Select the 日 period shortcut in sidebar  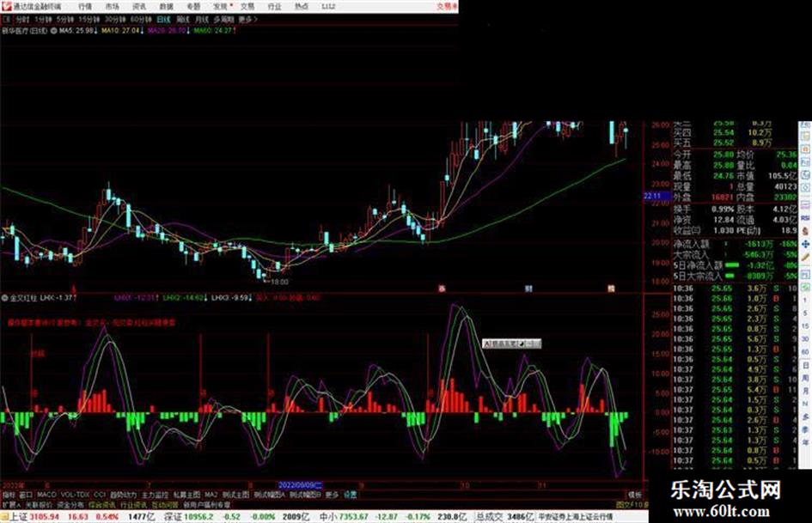pyautogui.click(x=805, y=365)
